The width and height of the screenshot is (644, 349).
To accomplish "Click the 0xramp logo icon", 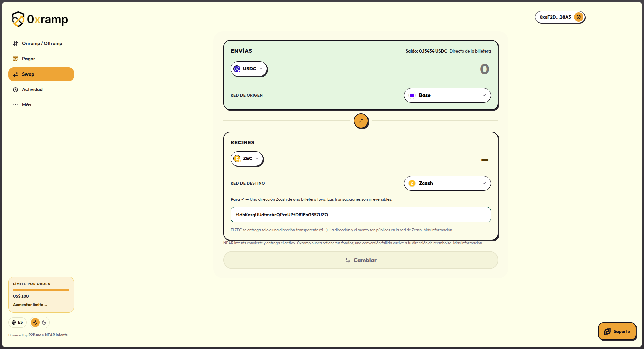I will pos(18,19).
